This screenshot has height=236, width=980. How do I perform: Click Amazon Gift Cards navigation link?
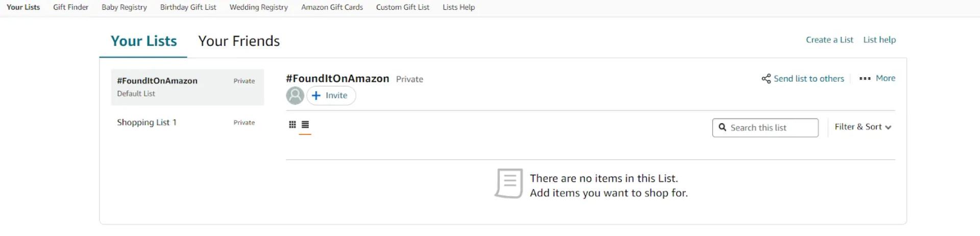point(332,7)
